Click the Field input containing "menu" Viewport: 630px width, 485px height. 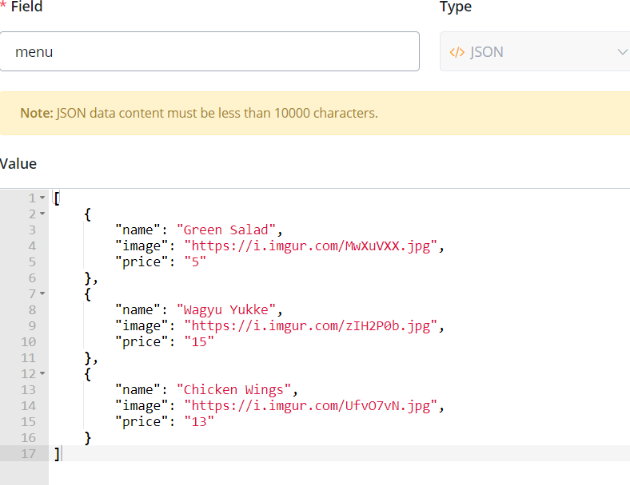pyautogui.click(x=209, y=52)
